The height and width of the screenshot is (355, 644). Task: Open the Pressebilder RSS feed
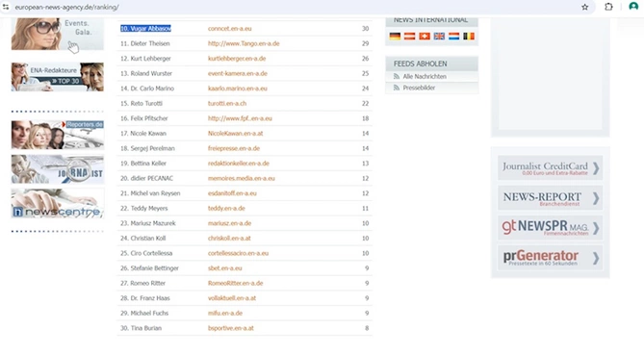[419, 88]
